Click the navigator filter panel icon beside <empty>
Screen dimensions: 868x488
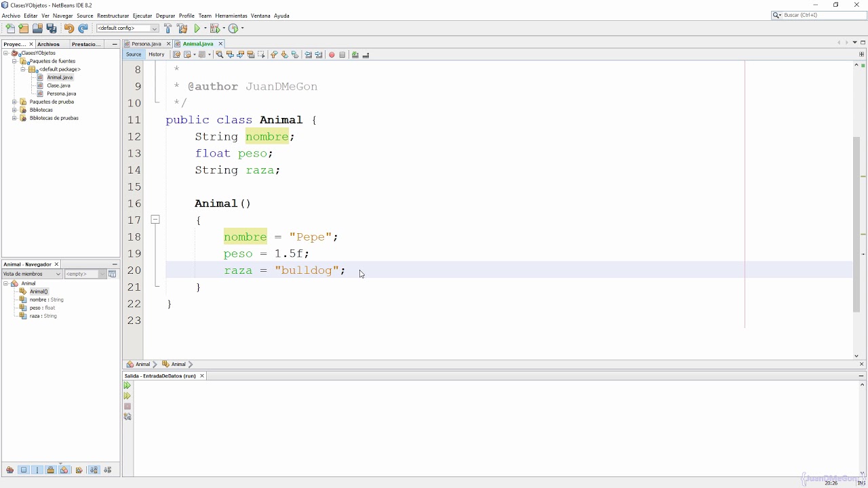tap(112, 274)
